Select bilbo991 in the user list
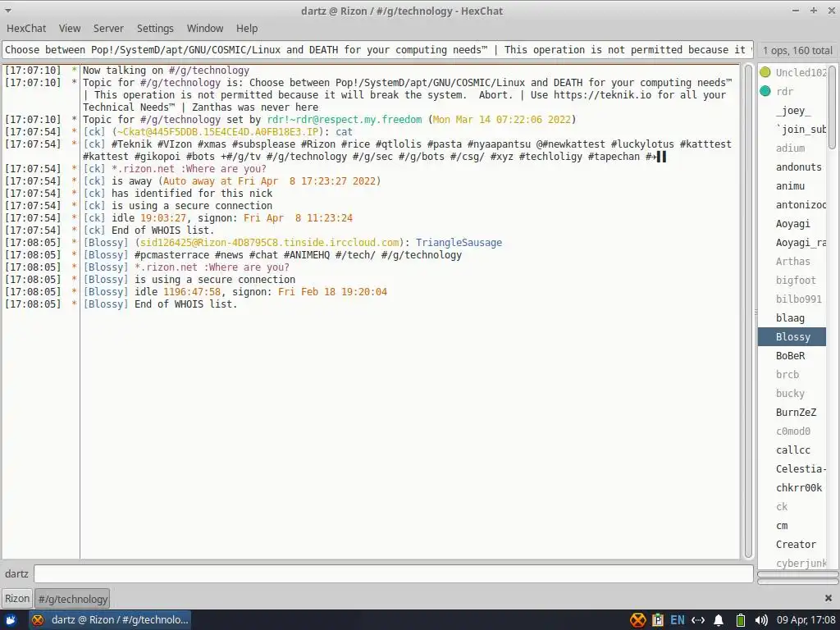This screenshot has width=840, height=630. click(x=792, y=299)
